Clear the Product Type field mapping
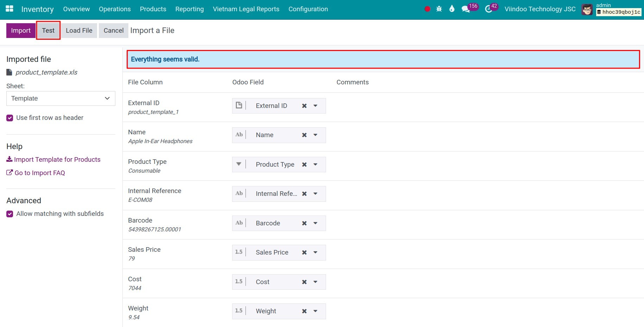644x327 pixels. pyautogui.click(x=305, y=165)
